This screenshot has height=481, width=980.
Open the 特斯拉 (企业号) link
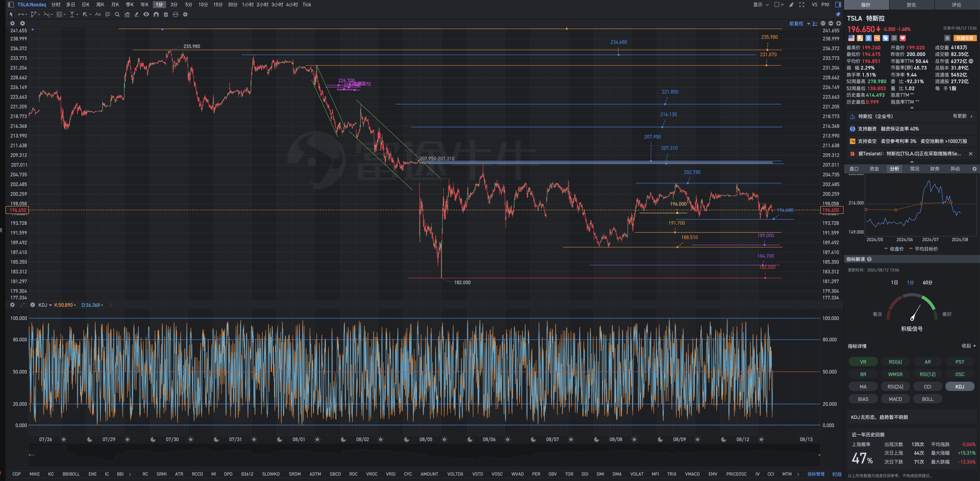click(912, 116)
